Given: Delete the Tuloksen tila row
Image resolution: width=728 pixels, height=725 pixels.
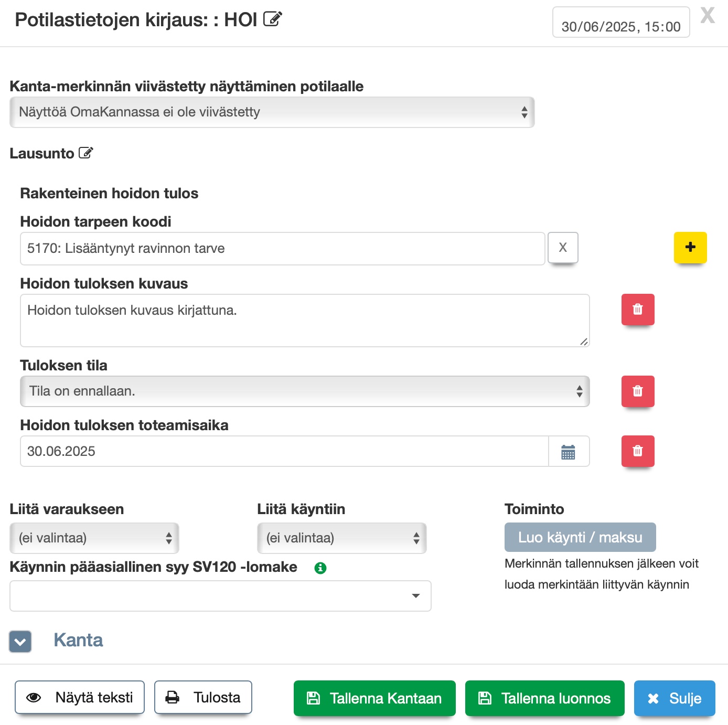Looking at the screenshot, I should [637, 391].
